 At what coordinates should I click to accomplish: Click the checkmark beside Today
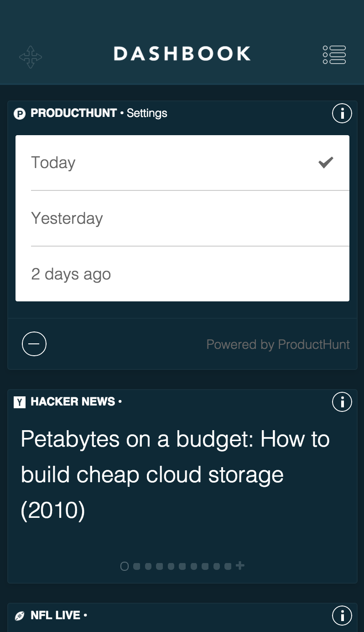click(326, 163)
